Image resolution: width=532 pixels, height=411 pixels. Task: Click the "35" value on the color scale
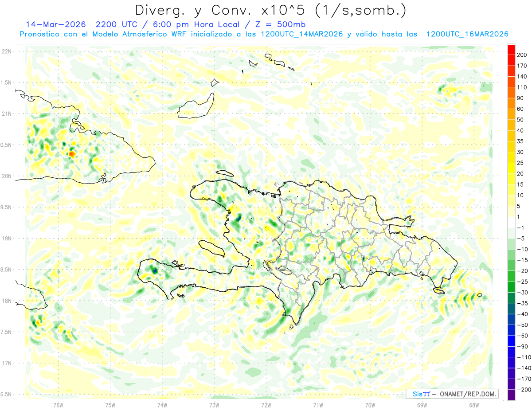point(520,141)
